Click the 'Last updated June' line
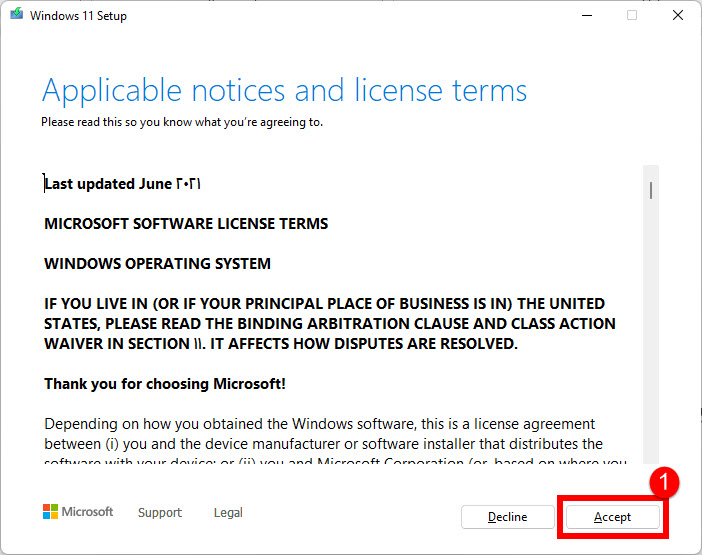The width and height of the screenshot is (702, 555). point(122,184)
